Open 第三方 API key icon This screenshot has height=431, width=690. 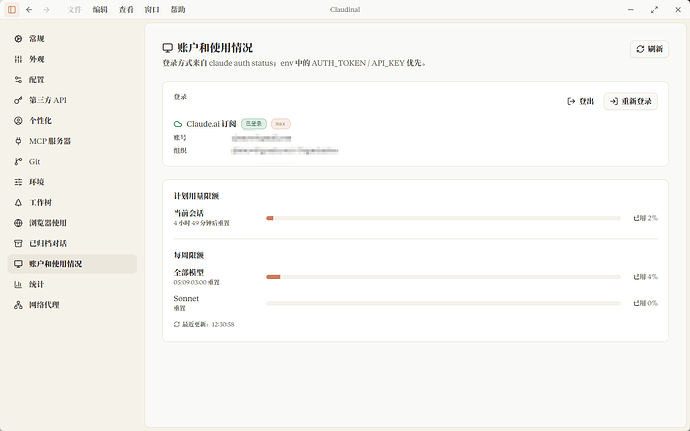pos(18,100)
